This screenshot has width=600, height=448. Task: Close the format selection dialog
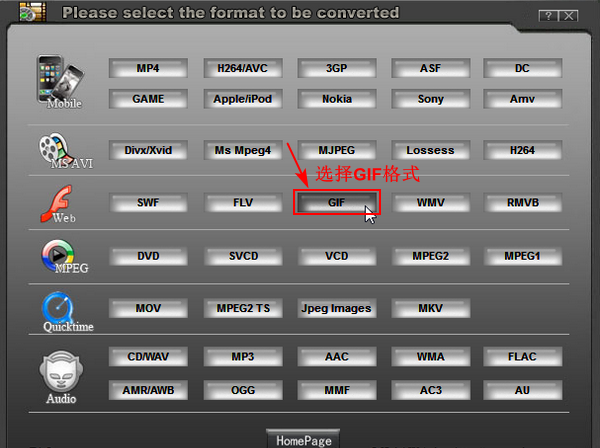tap(569, 16)
